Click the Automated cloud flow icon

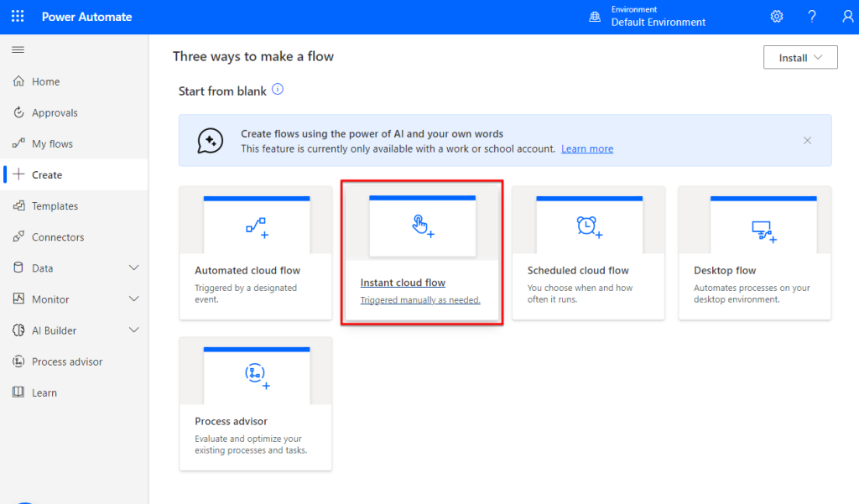257,228
